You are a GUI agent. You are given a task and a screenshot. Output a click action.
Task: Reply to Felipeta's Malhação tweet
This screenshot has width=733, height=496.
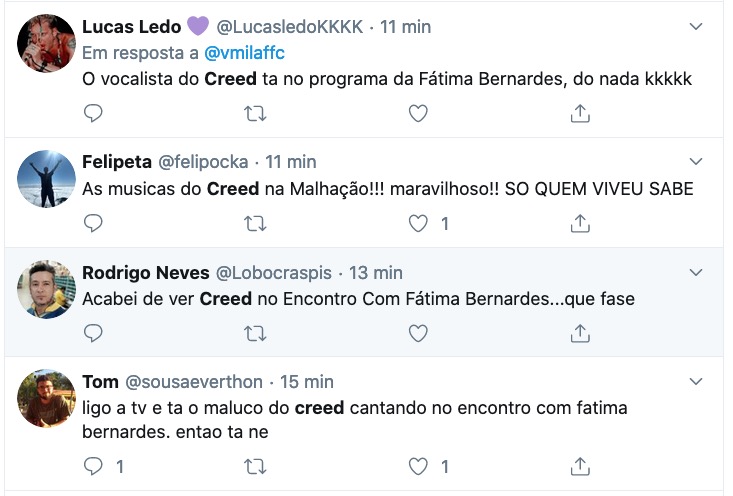pyautogui.click(x=93, y=224)
